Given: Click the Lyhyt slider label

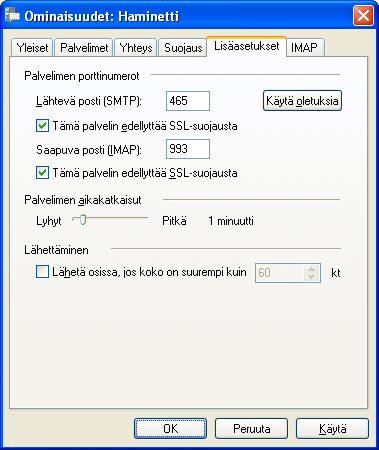Looking at the screenshot, I should click(x=49, y=221).
